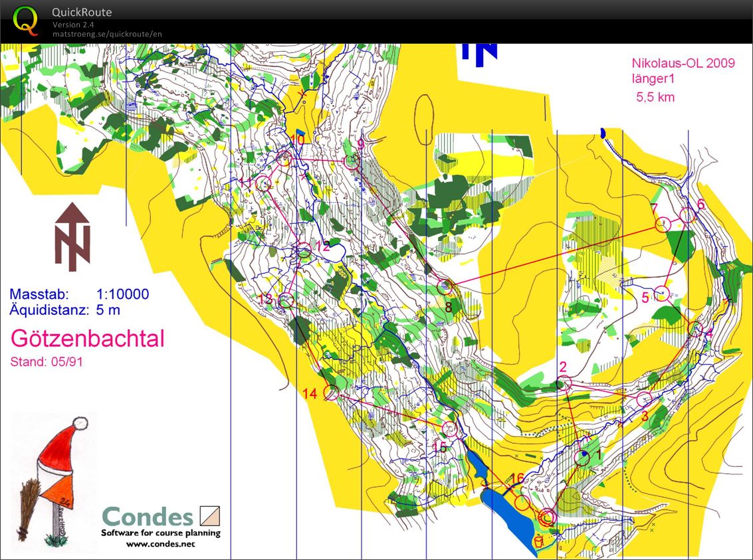This screenshot has height=560, width=753.
Task: Select control circle 12 on the course
Action: click(304, 250)
